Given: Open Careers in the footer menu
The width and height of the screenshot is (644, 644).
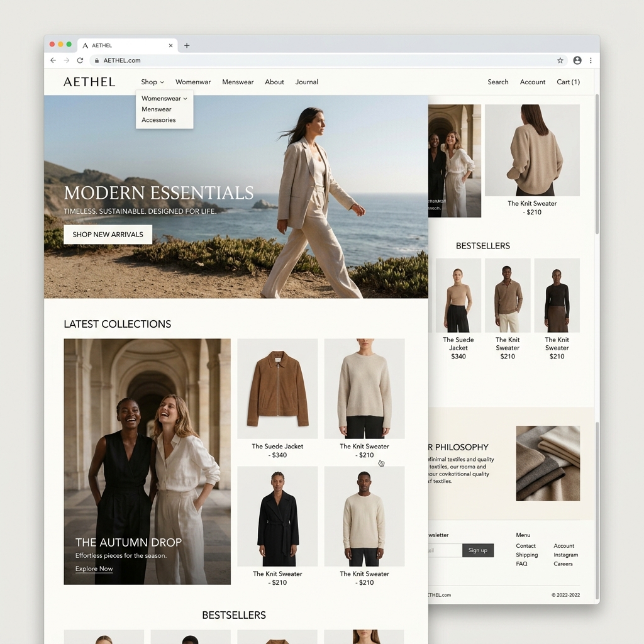Looking at the screenshot, I should (x=563, y=564).
